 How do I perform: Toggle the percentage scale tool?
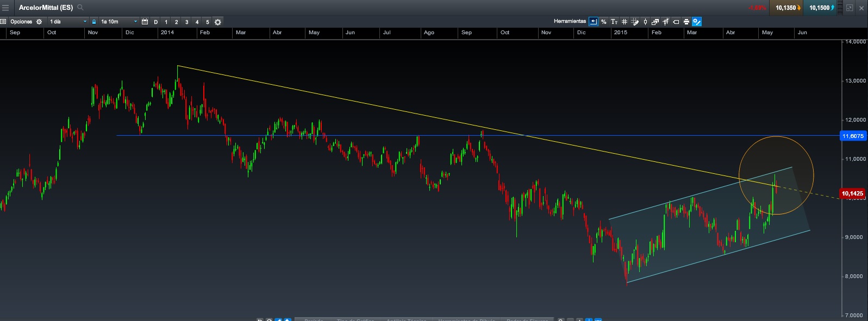[604, 22]
